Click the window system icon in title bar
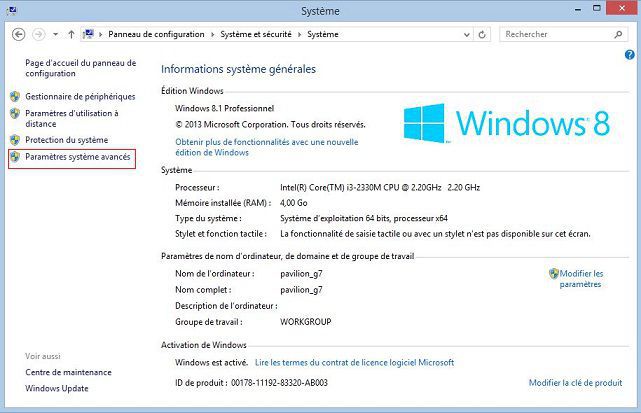This screenshot has height=413, width=641. click(11, 10)
